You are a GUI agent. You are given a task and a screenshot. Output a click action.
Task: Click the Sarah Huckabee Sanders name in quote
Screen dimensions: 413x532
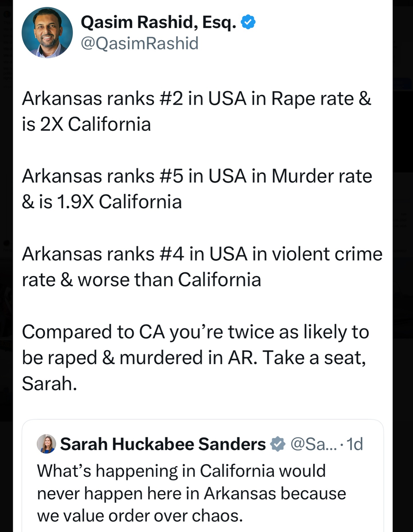[x=163, y=444]
